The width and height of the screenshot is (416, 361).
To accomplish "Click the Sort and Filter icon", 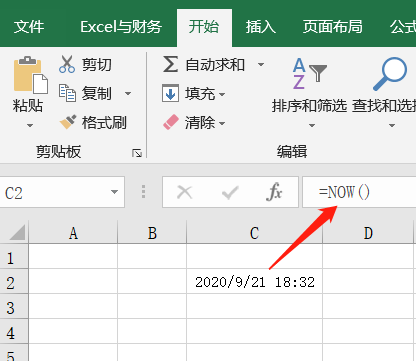I will 310,74.
